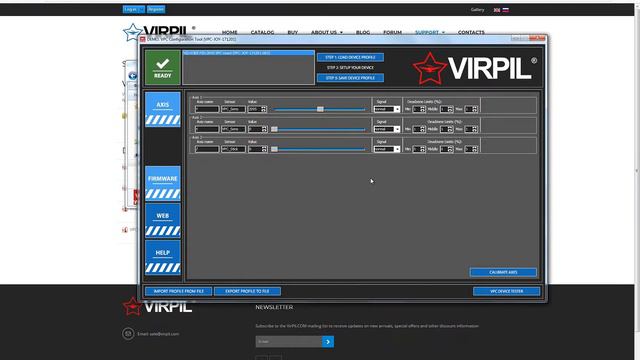Open the AXIS section in the sidebar
Viewport: 640px width, 360px height.
(x=162, y=109)
